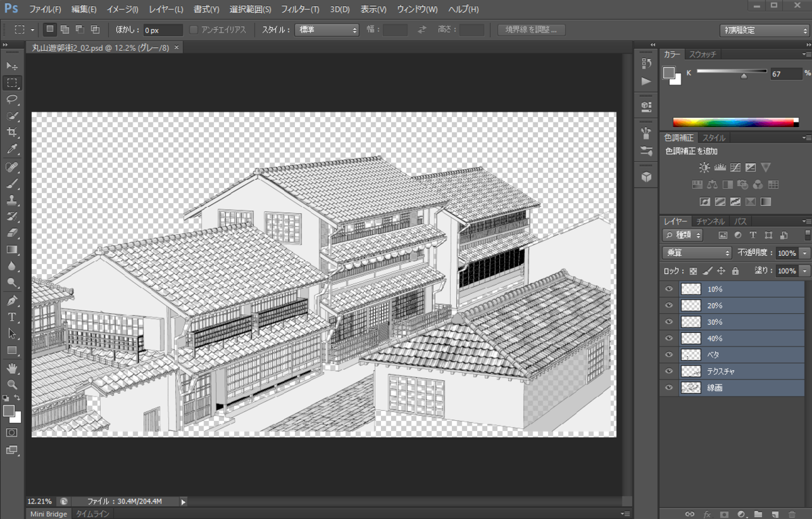The width and height of the screenshot is (812, 519).
Task: Toggle visibility of the テクスチャ layer
Action: click(x=669, y=371)
